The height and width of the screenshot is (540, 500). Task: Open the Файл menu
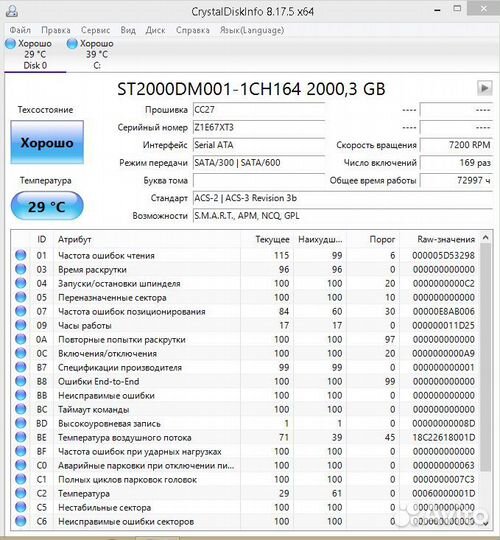20,30
